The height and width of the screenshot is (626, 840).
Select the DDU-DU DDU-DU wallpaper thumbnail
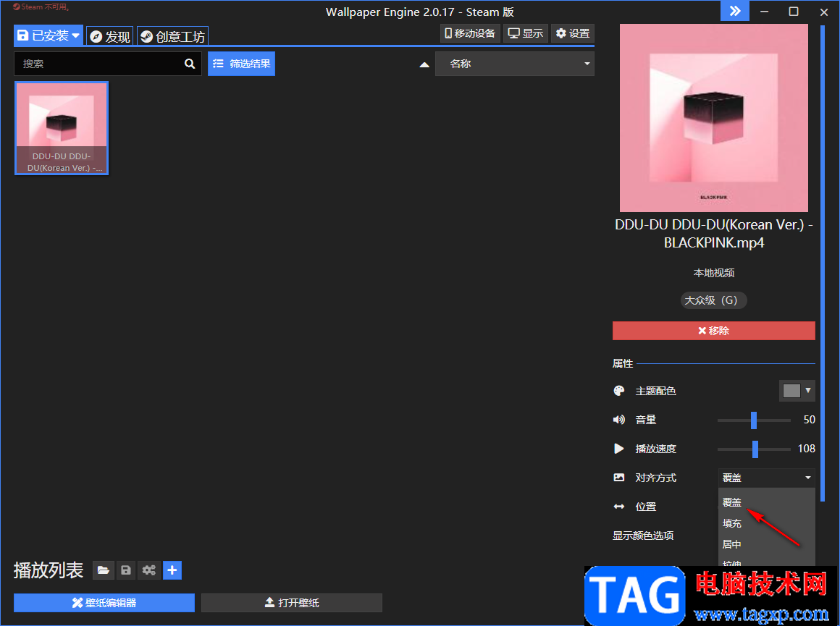pyautogui.click(x=62, y=128)
